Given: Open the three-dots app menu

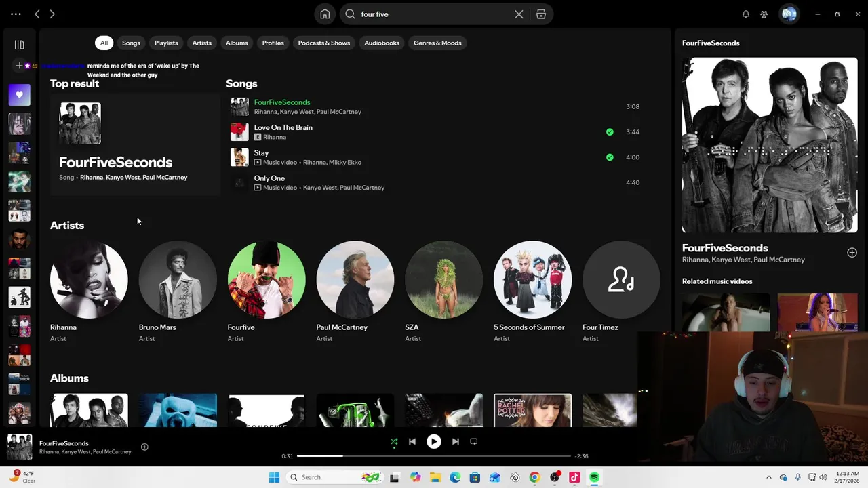Looking at the screenshot, I should point(16,14).
